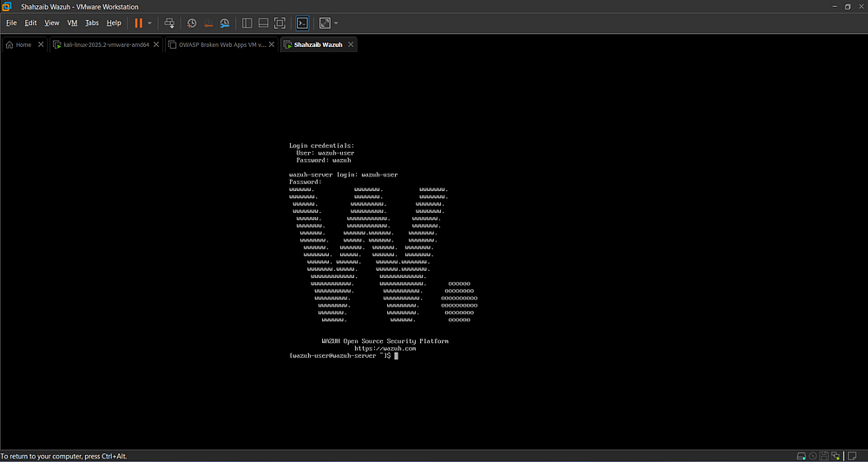Click the hard disk status icon
The height and width of the screenshot is (462, 868).
click(x=801, y=457)
